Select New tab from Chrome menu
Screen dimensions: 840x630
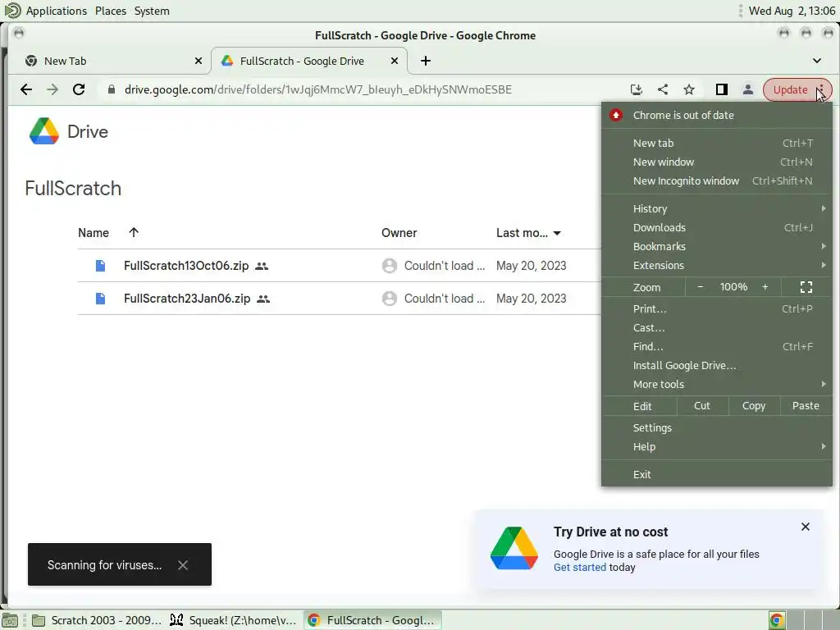coord(717,143)
